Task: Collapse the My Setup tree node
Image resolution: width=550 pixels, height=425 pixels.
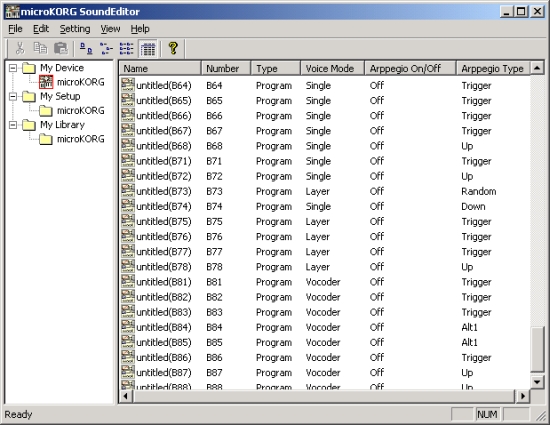Action: point(13,96)
